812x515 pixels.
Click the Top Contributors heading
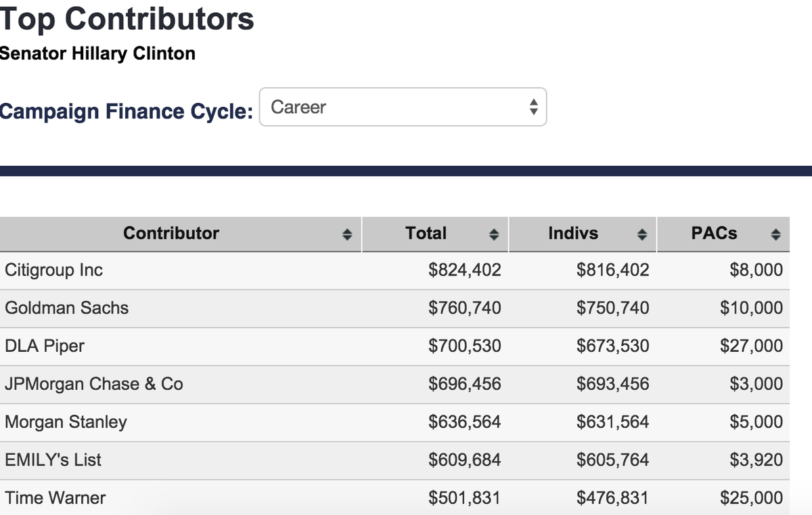(x=127, y=18)
